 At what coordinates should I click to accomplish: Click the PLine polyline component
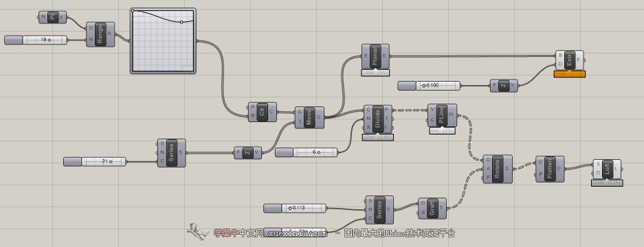point(442,115)
